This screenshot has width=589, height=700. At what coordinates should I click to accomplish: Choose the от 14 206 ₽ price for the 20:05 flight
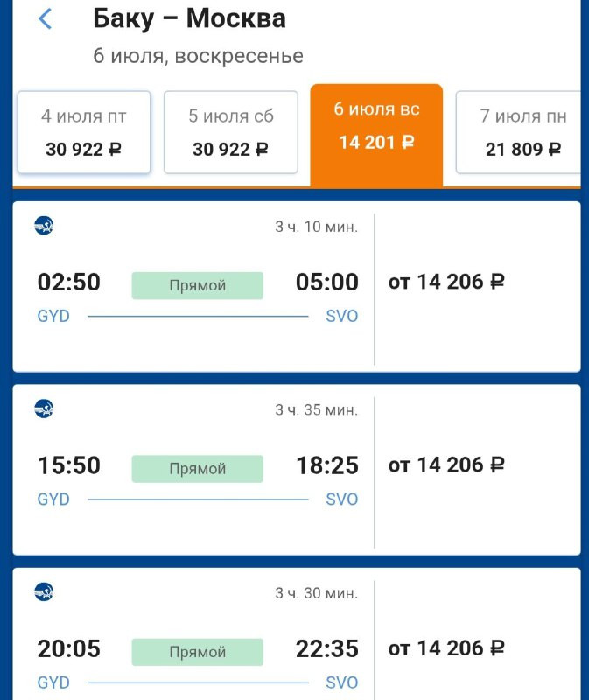[x=446, y=648]
